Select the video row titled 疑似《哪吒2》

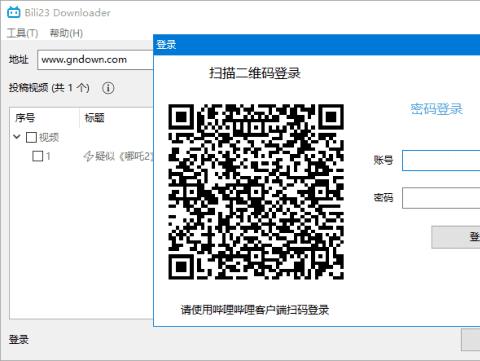[x=82, y=156]
